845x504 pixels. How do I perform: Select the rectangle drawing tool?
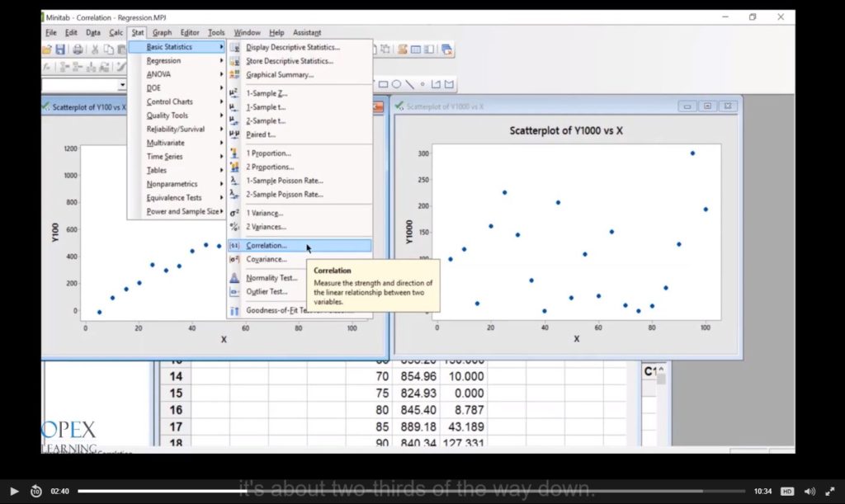pyautogui.click(x=383, y=84)
